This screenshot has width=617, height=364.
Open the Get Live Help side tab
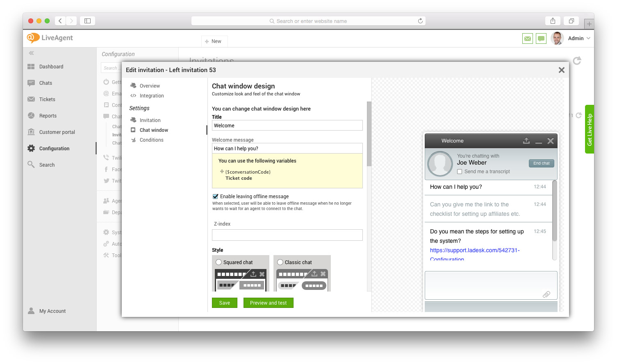tap(590, 129)
